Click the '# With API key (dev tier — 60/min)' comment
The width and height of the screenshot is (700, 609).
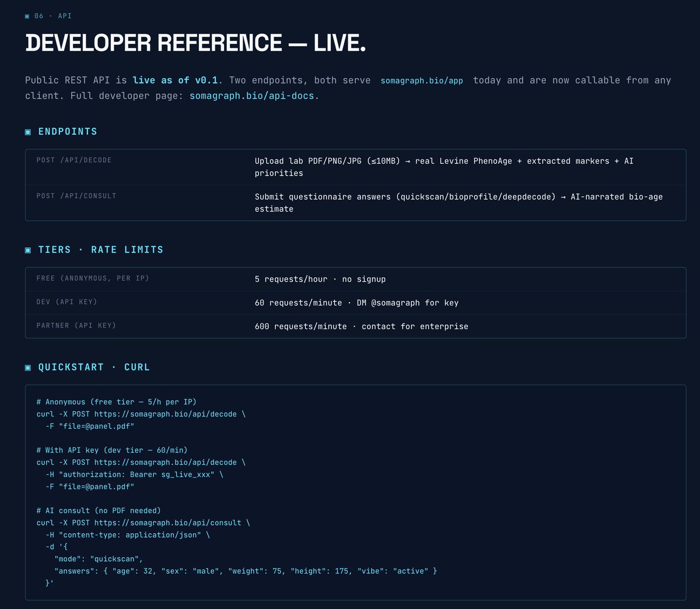pos(112,450)
